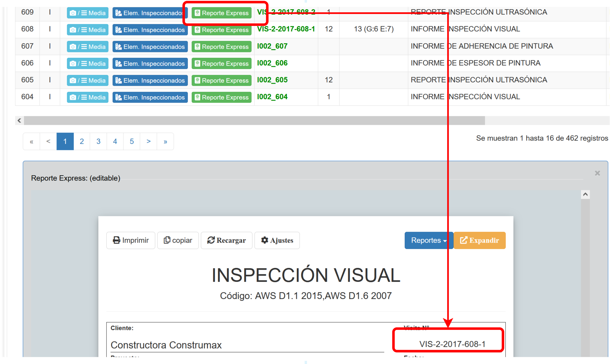Image resolution: width=613 pixels, height=364 pixels.
Task: Go to next page with > button
Action: click(148, 141)
